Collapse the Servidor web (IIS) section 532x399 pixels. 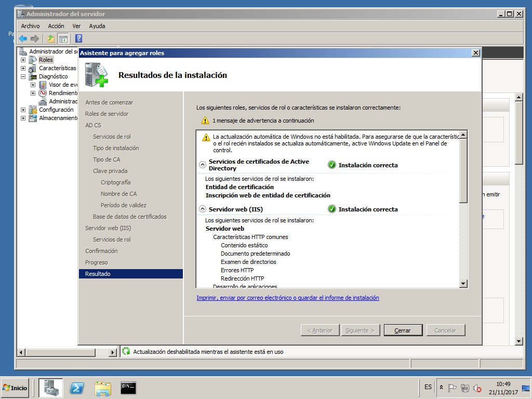(x=203, y=209)
